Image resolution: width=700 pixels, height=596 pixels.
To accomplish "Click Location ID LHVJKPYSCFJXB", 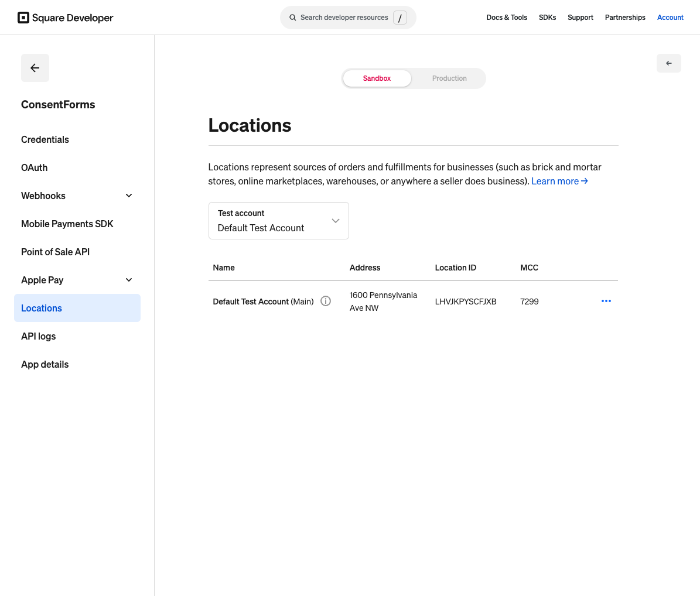I will tap(466, 302).
